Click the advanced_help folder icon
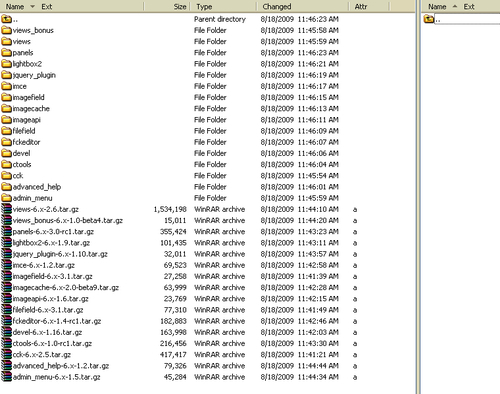The width and height of the screenshot is (500, 394). 6,187
